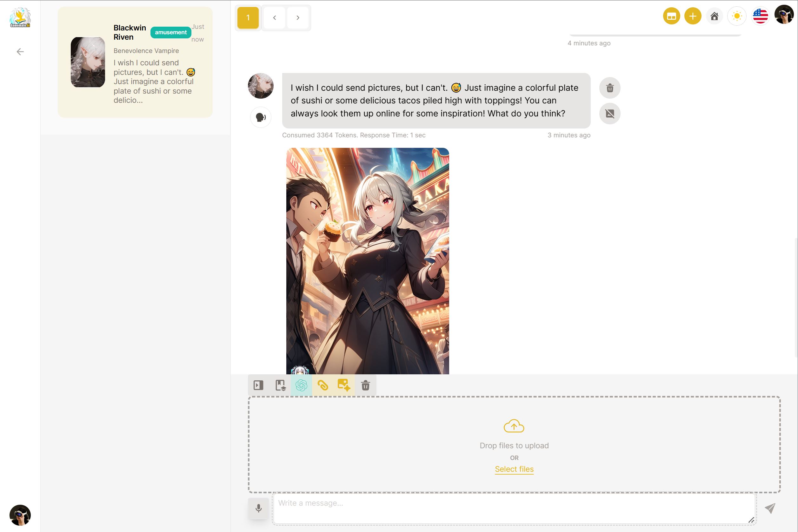Open the bookmark knowledge icon in toolbar

pos(280,385)
